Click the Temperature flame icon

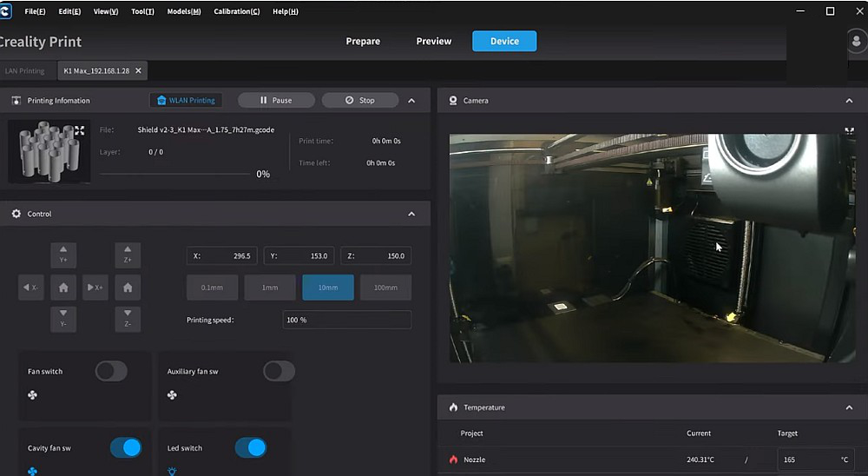(x=453, y=407)
